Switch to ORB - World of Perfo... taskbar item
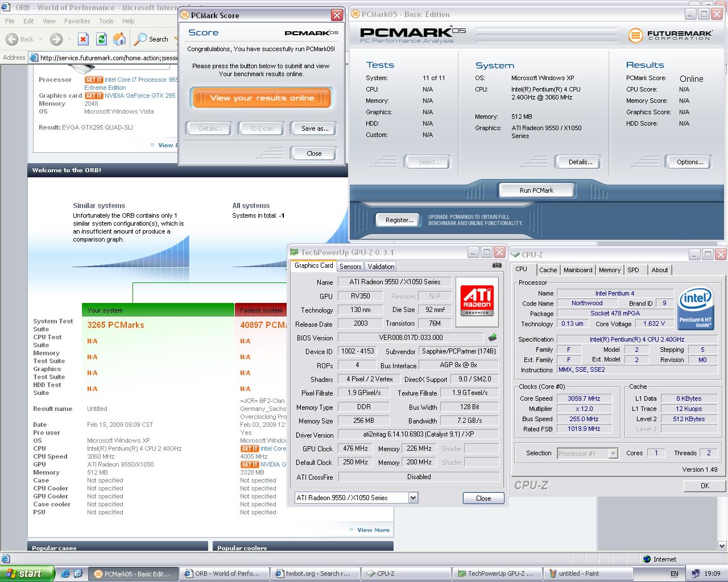Screen dimensions: 728x582 coord(225,573)
